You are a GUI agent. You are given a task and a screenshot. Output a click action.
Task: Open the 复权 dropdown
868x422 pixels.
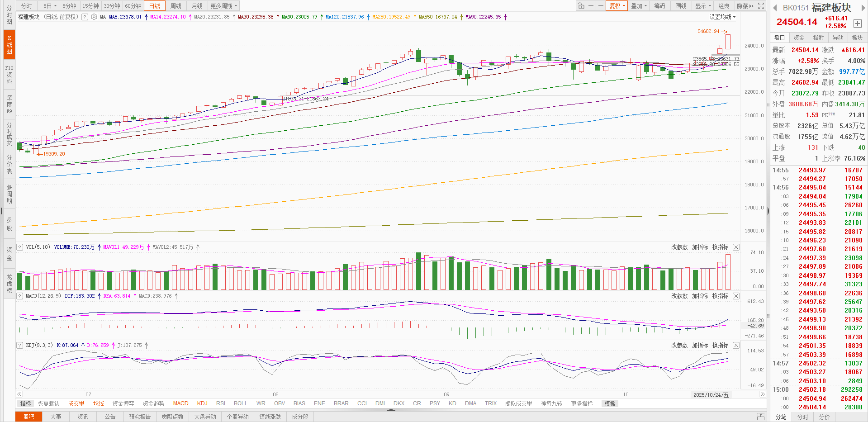click(x=617, y=6)
